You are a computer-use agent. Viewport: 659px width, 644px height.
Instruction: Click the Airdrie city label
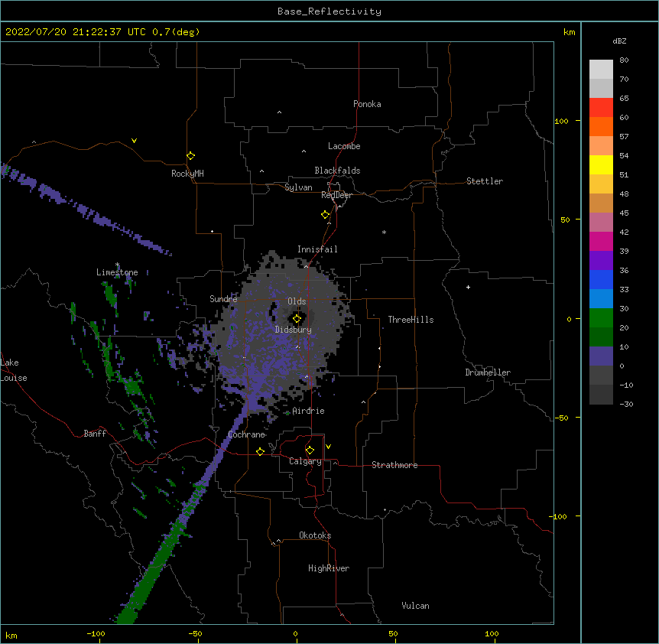[x=308, y=411]
